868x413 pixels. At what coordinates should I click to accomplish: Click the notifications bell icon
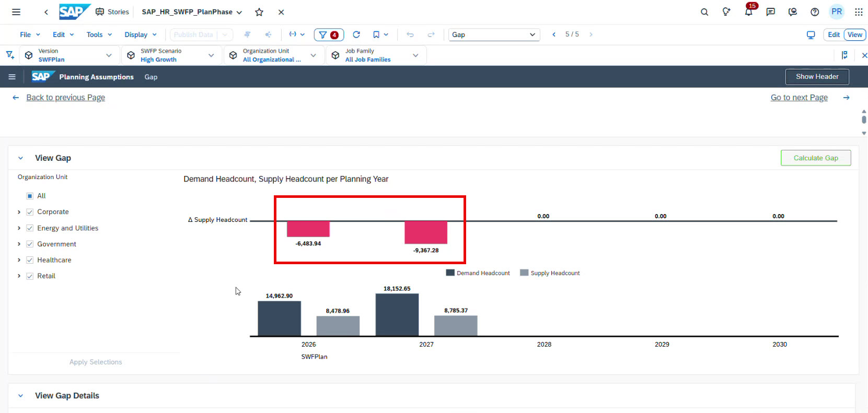(x=748, y=12)
